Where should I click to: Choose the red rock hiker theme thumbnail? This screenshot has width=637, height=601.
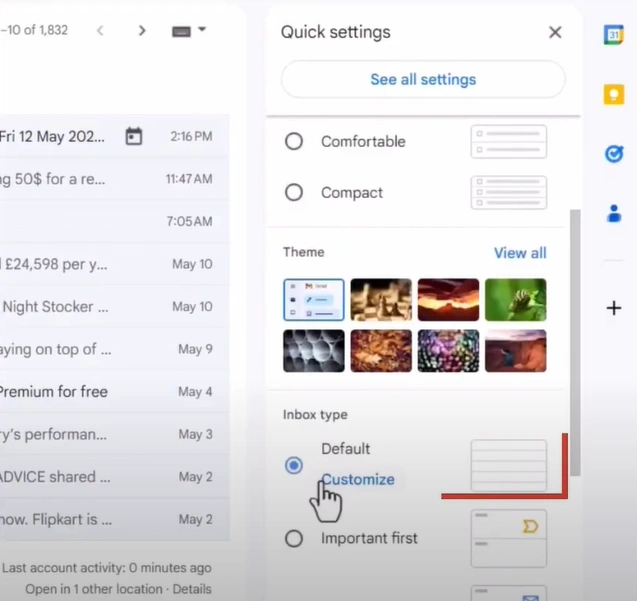coord(516,351)
